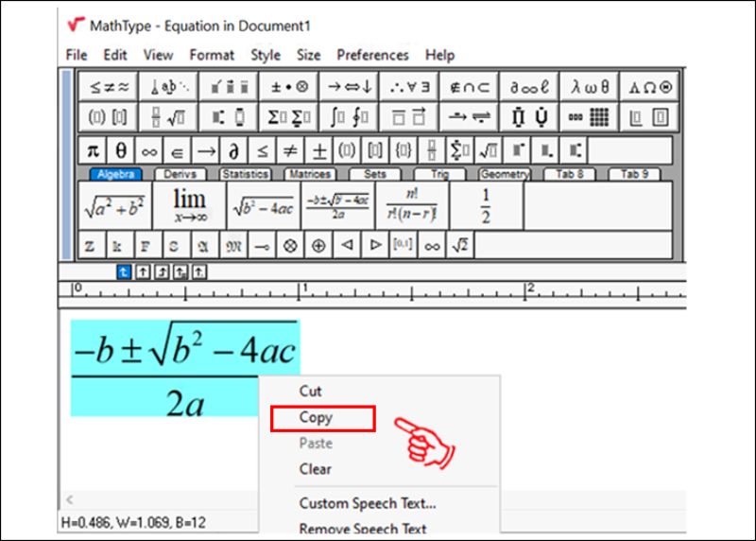
Task: Insert the Fraktur M symbol
Action: tap(233, 246)
